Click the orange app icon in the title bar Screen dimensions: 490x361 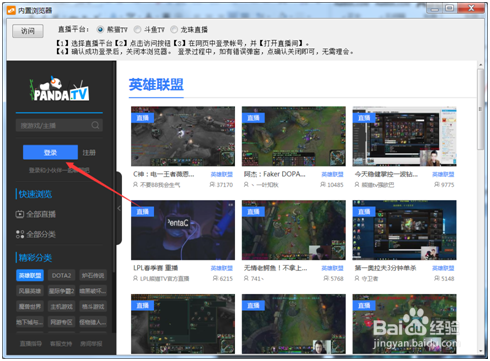pos(11,10)
